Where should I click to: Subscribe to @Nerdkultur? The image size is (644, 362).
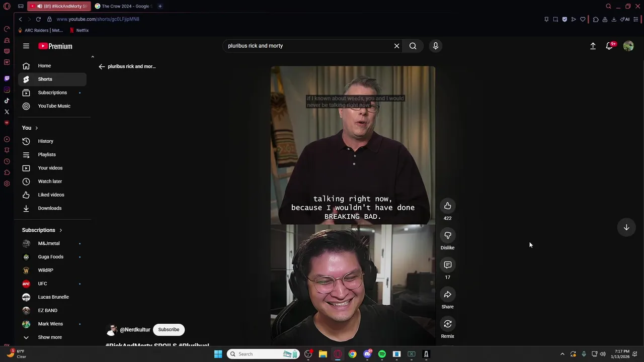169,329
